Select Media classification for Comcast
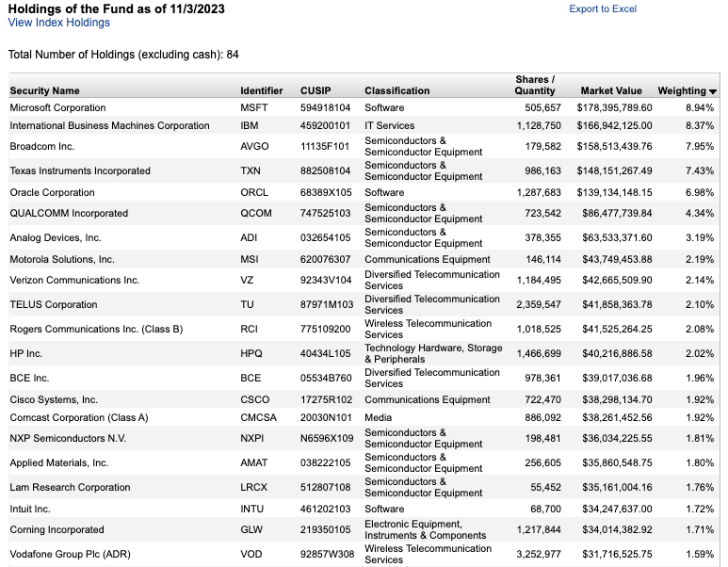This screenshot has width=728, height=567. click(378, 417)
